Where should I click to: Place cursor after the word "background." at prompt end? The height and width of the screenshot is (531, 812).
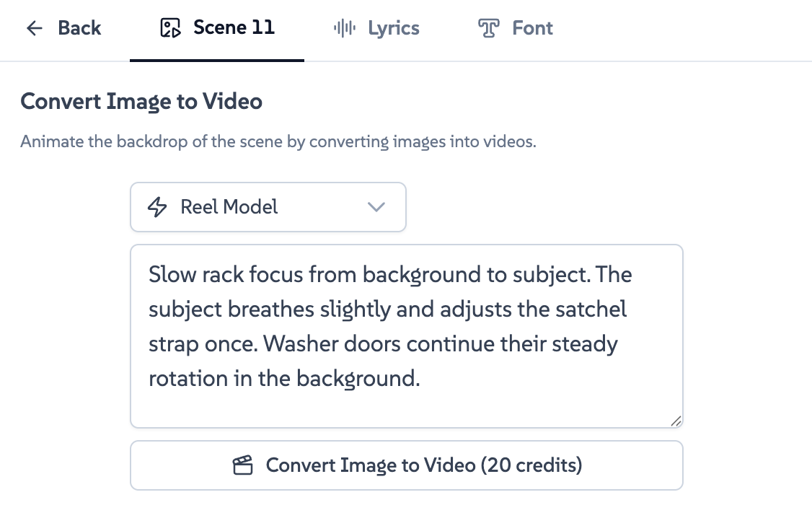click(421, 378)
